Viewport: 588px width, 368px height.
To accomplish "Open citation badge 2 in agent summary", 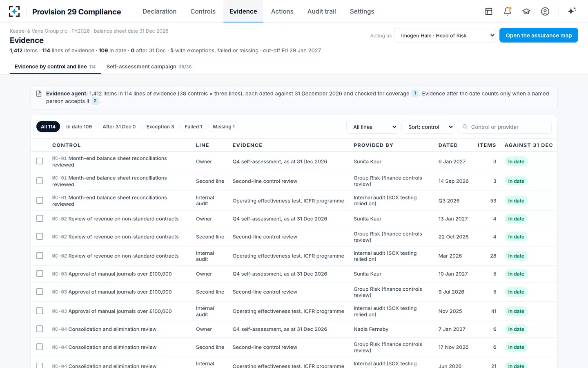I will [95, 101].
